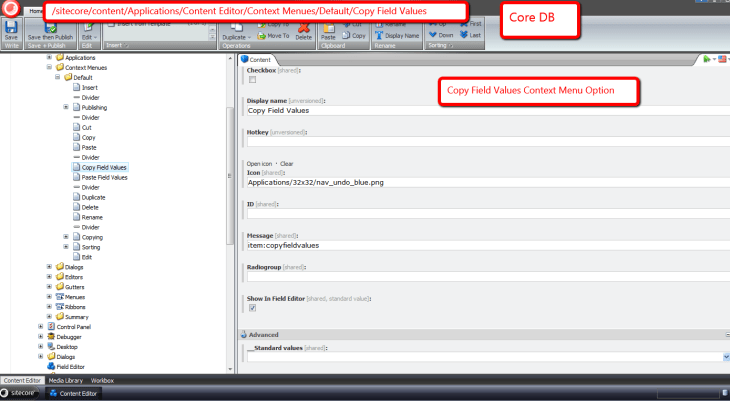Toggle the Checkbox field checkbox
The height and width of the screenshot is (401, 730).
[x=252, y=80]
